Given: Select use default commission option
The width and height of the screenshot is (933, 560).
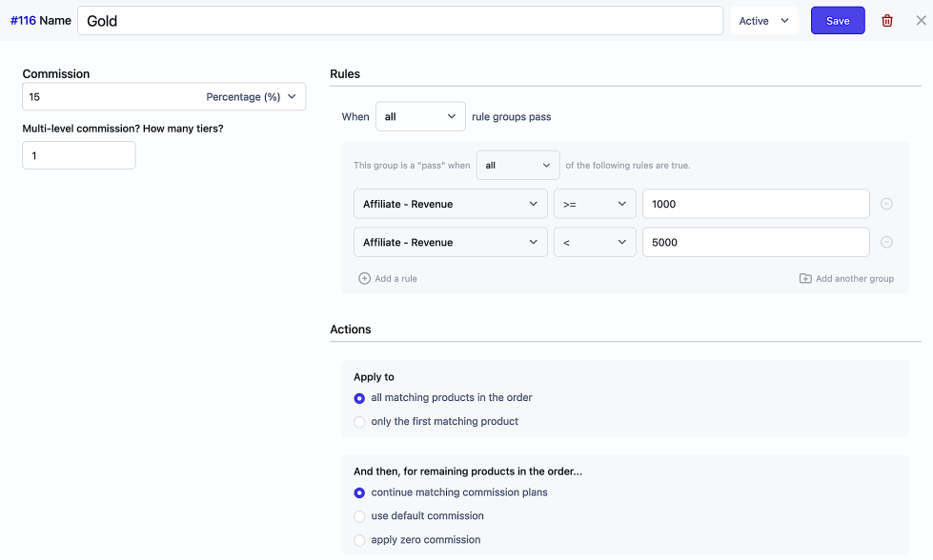Looking at the screenshot, I should [359, 516].
